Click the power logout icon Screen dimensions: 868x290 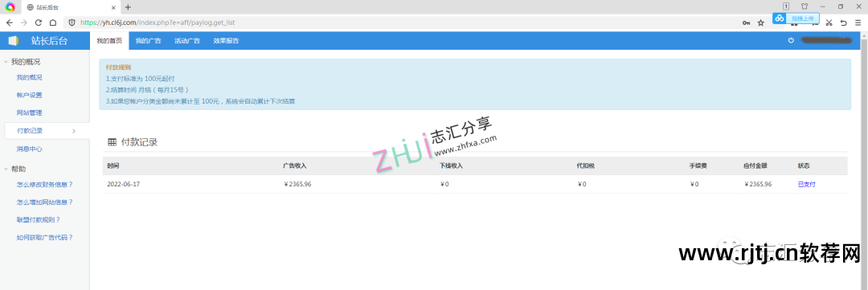[791, 40]
